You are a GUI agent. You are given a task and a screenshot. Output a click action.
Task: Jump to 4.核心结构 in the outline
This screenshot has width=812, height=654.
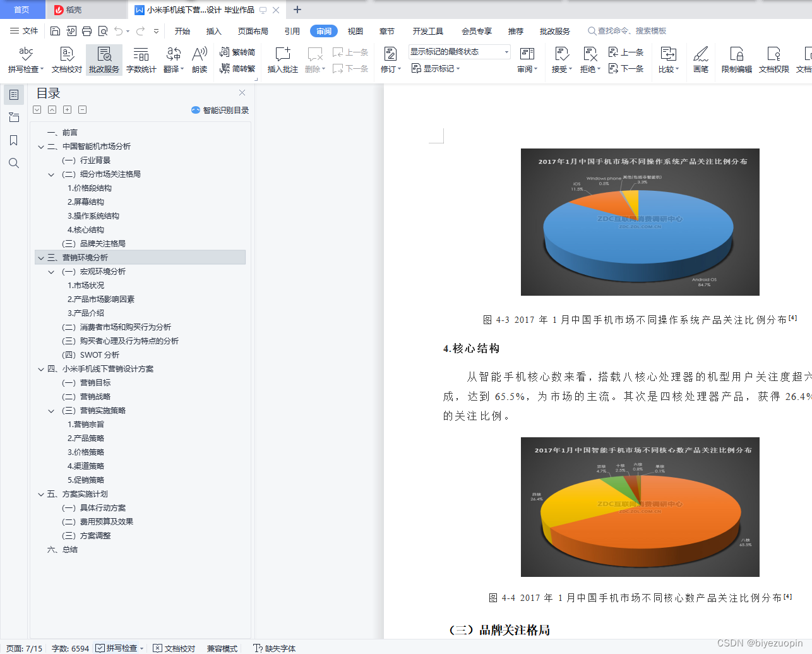tap(86, 230)
